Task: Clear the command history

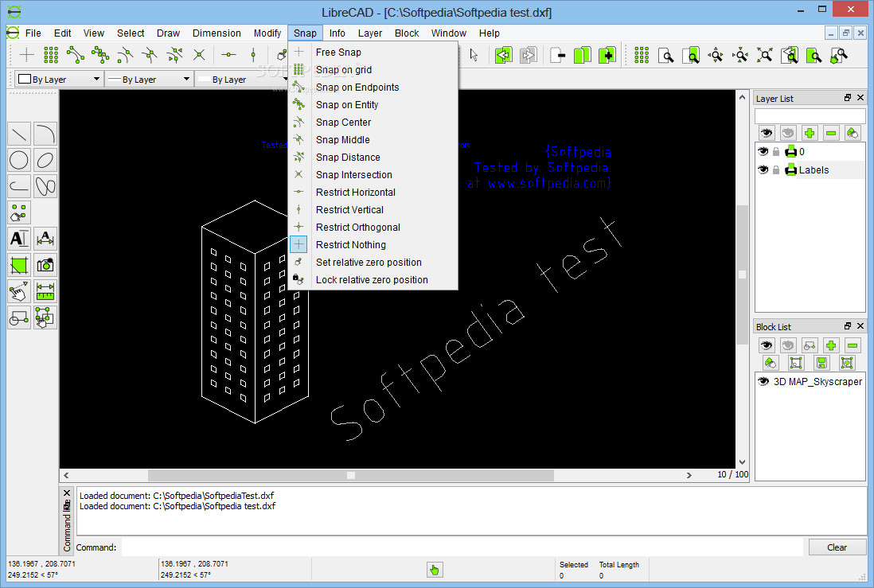Action: pos(837,547)
